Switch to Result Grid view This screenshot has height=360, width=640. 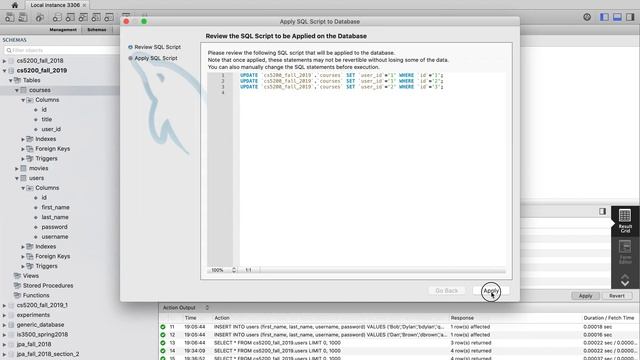625,221
